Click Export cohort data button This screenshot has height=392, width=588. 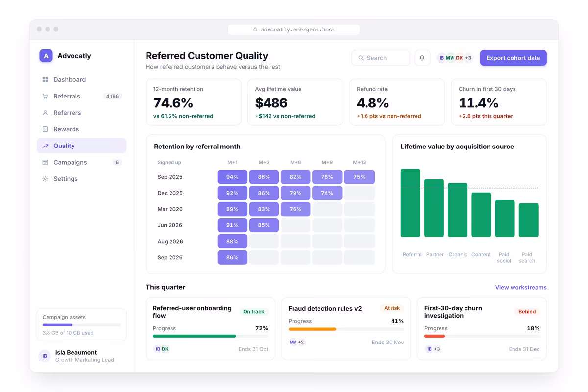513,58
